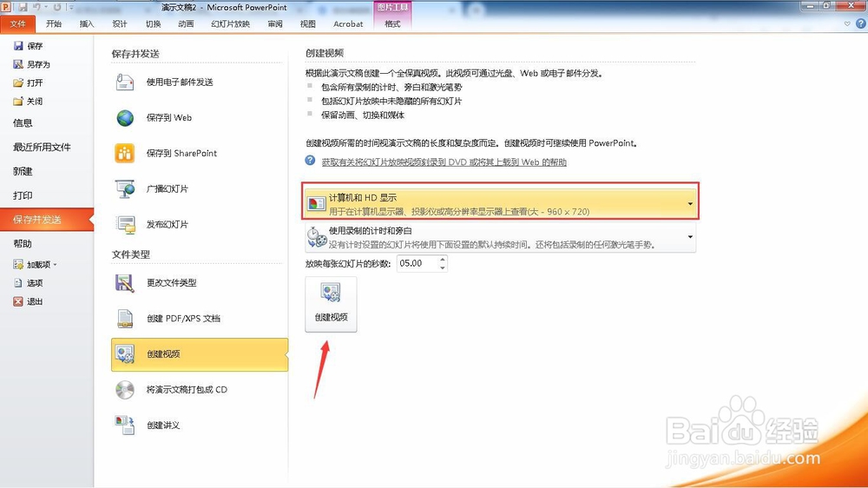Image resolution: width=868 pixels, height=488 pixels.
Task: Select Print (打印) in the backstage menu
Action: [23, 195]
